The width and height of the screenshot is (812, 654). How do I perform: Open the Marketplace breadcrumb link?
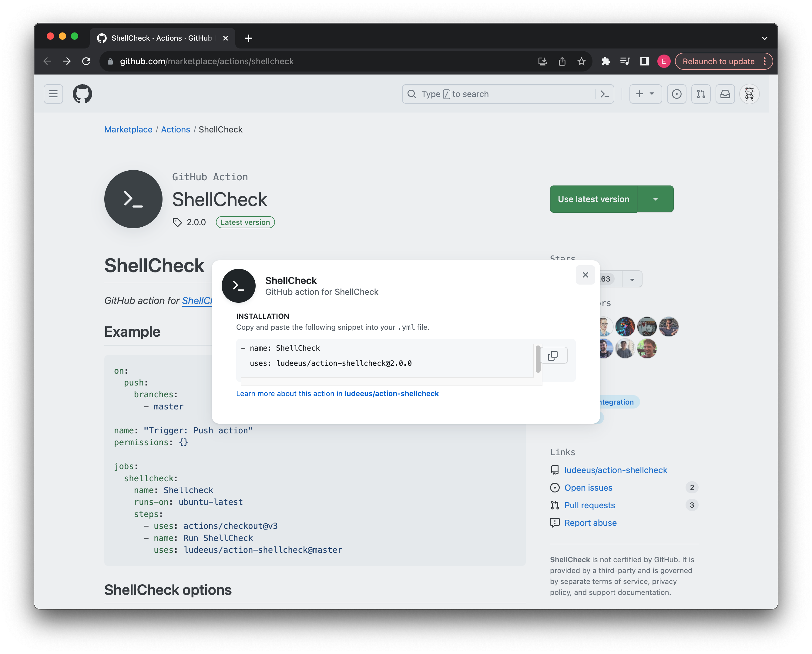128,129
